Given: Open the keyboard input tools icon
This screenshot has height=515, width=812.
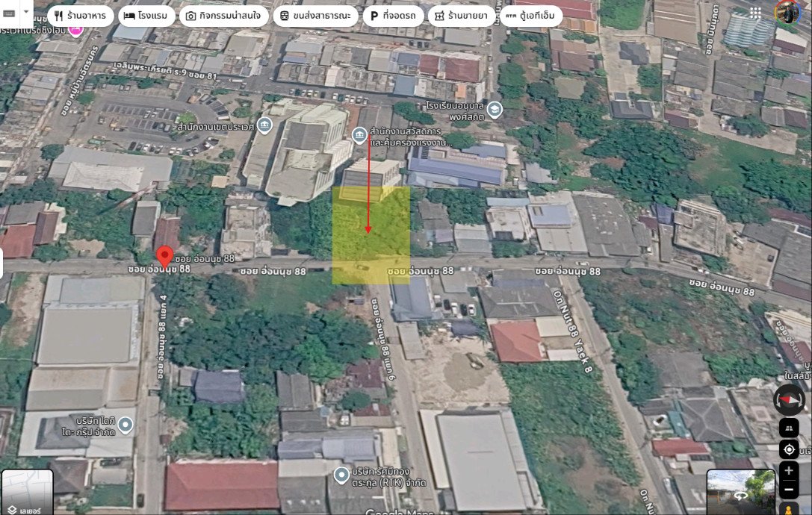Looking at the screenshot, I should [9, 13].
